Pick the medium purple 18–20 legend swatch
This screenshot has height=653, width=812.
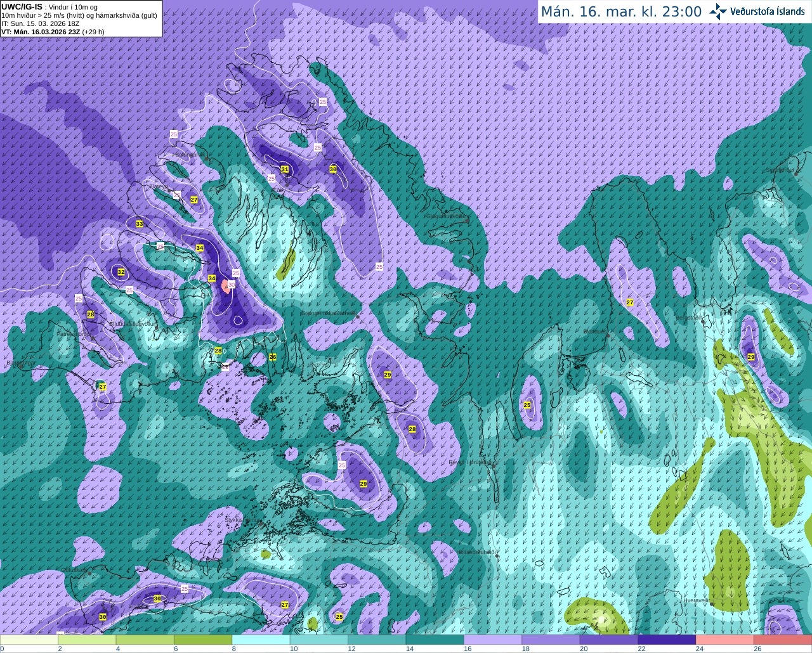tap(551, 640)
